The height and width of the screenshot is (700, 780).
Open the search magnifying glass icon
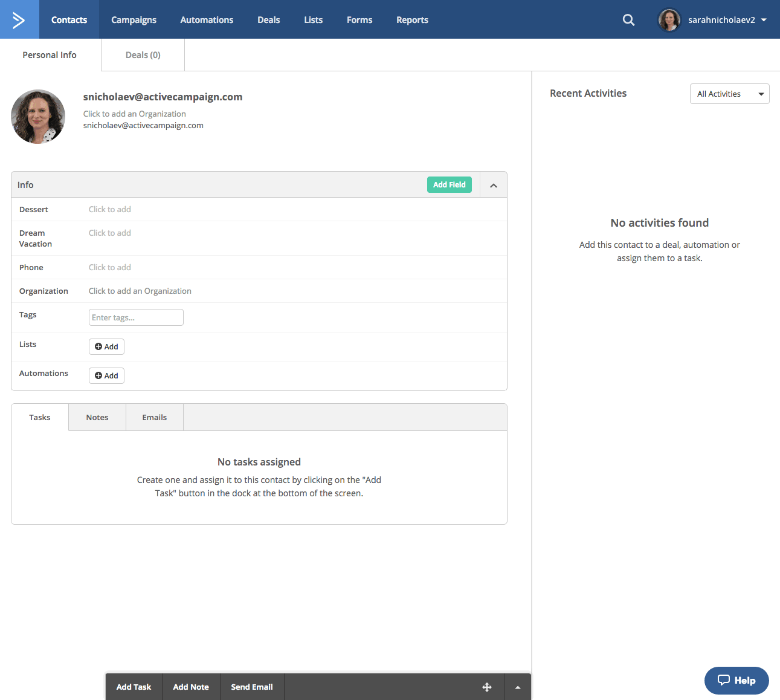coord(628,19)
